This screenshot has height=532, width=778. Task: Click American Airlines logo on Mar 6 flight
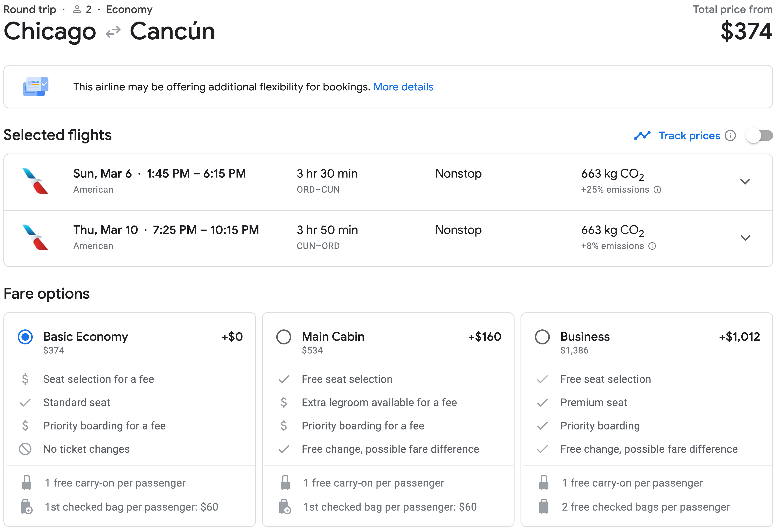(x=35, y=181)
